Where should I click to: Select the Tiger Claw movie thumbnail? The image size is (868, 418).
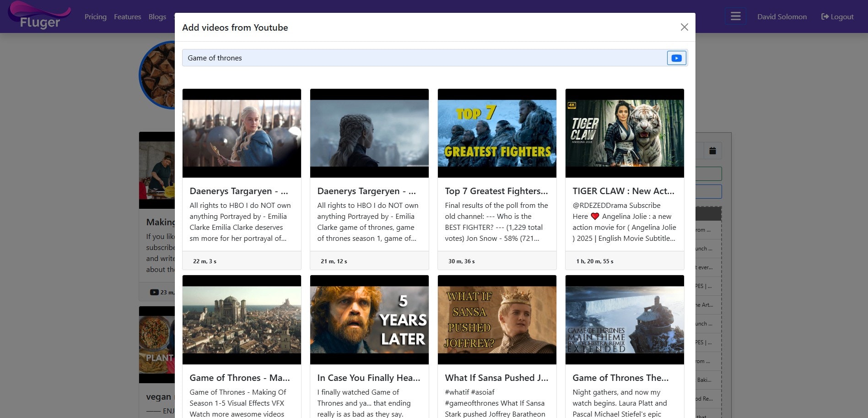tap(625, 133)
